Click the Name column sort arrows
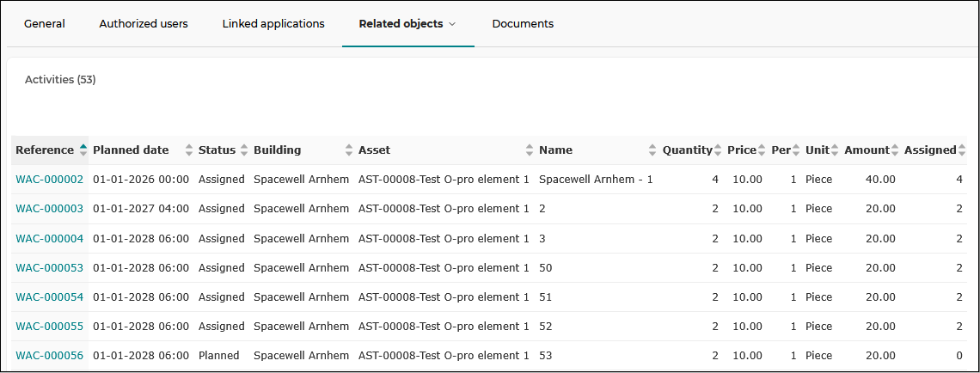 tap(652, 150)
